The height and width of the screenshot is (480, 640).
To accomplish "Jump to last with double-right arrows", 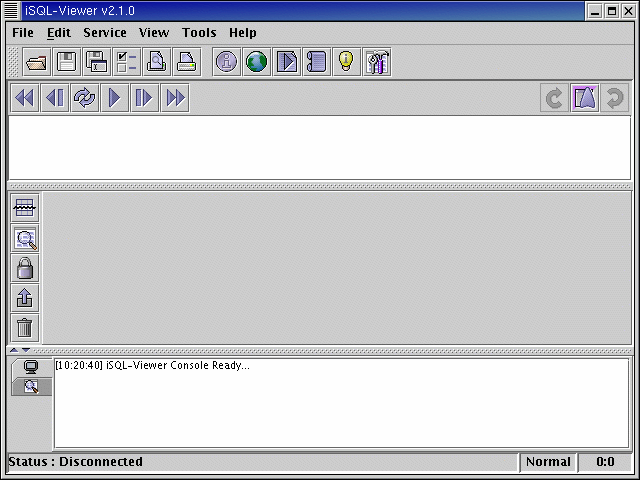I will tap(175, 98).
